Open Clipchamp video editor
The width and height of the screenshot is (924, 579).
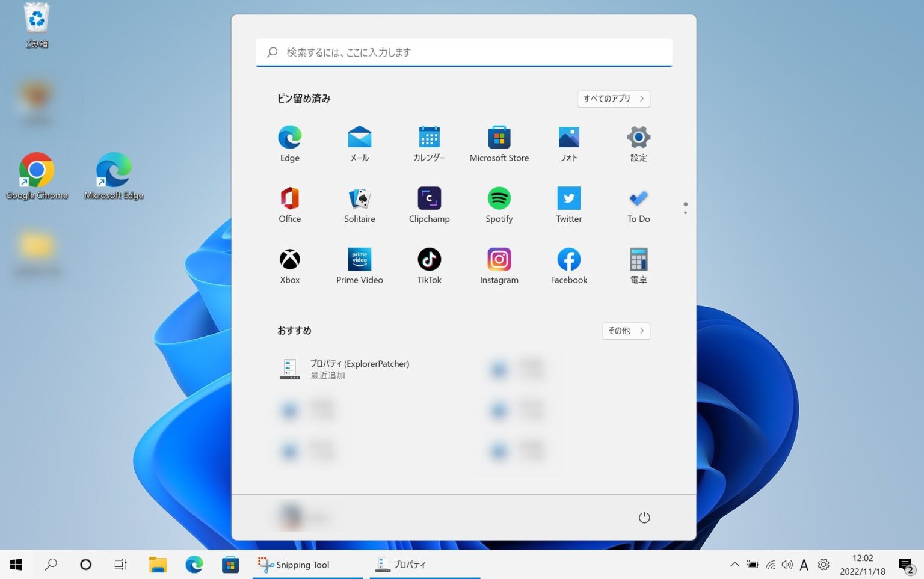tap(429, 204)
